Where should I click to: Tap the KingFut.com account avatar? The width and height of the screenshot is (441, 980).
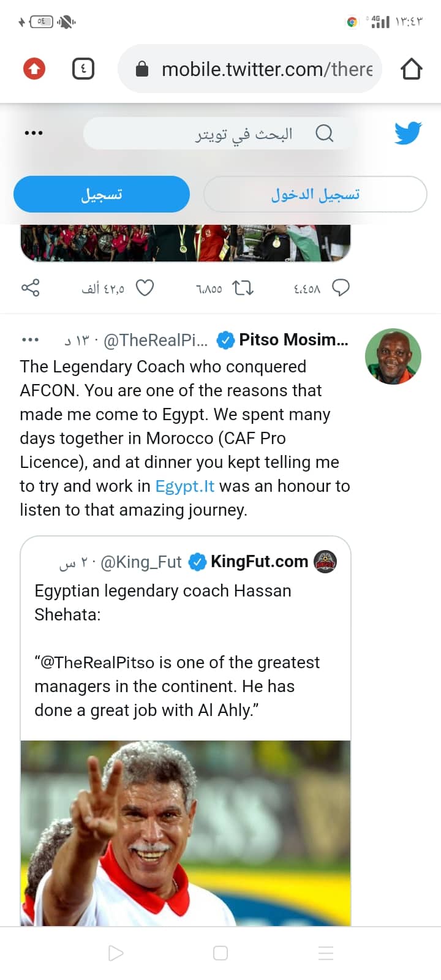pos(325,562)
